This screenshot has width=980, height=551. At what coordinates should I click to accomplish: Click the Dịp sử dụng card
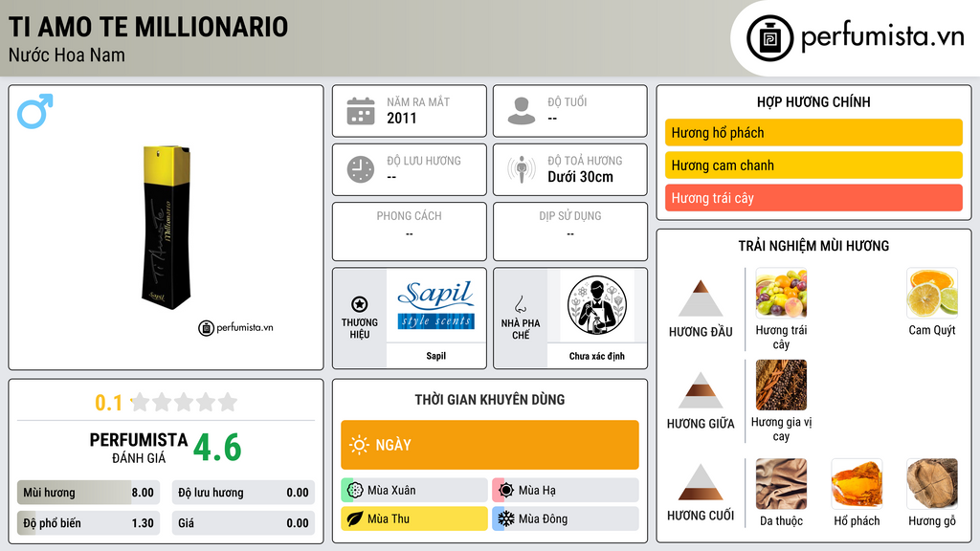coord(570,231)
